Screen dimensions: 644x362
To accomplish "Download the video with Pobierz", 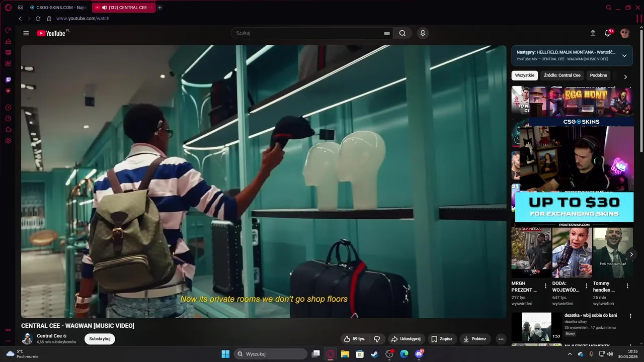I will [475, 339].
